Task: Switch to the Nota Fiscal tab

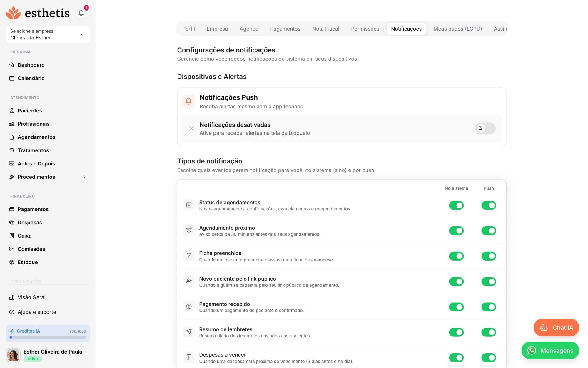Action: [326, 29]
